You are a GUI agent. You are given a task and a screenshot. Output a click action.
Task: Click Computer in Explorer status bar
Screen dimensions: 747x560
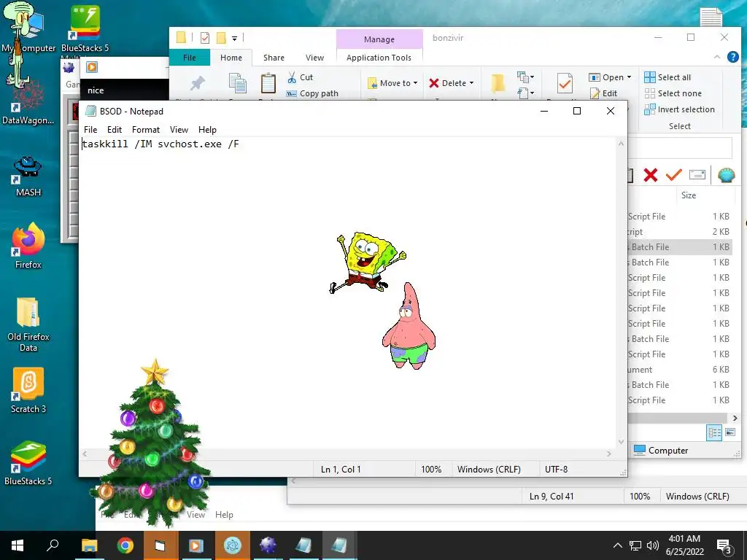click(661, 451)
